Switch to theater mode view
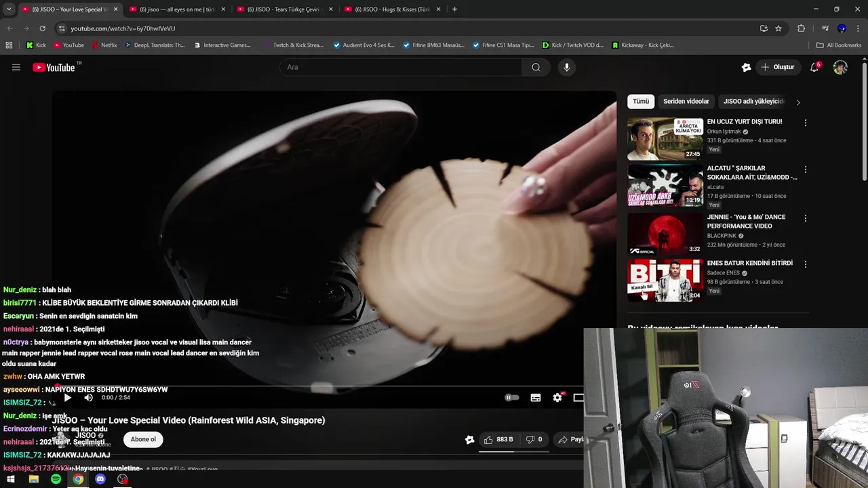This screenshot has height=488, width=868. pyautogui.click(x=578, y=398)
